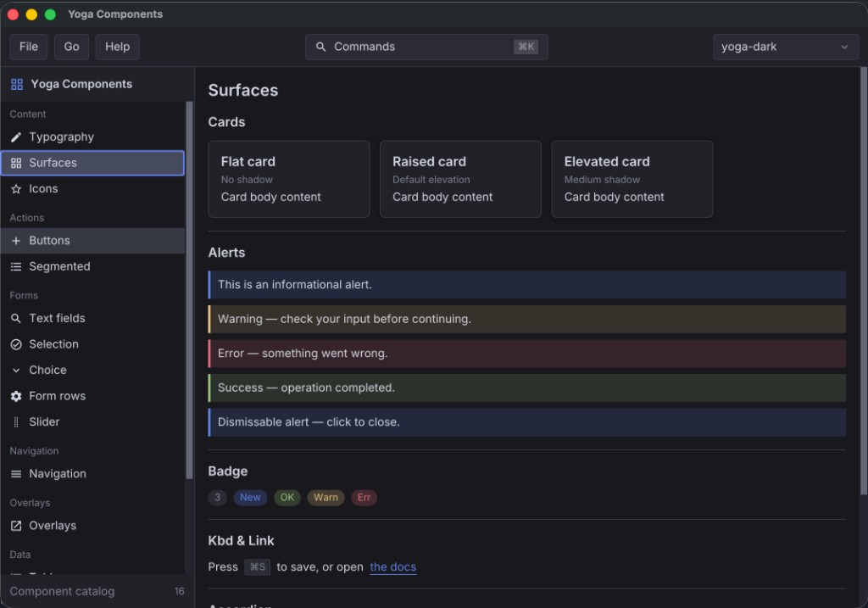
Task: Click the Raised card
Action: point(460,179)
